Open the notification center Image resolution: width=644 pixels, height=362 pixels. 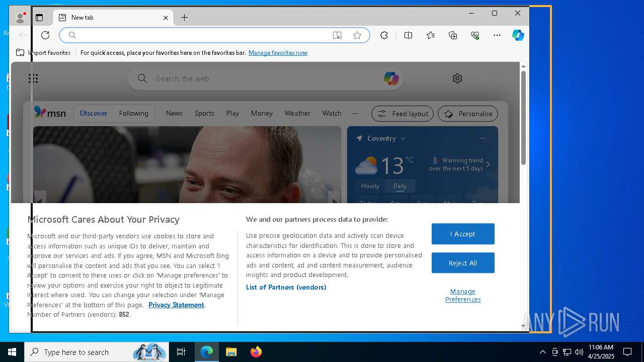[627, 352]
